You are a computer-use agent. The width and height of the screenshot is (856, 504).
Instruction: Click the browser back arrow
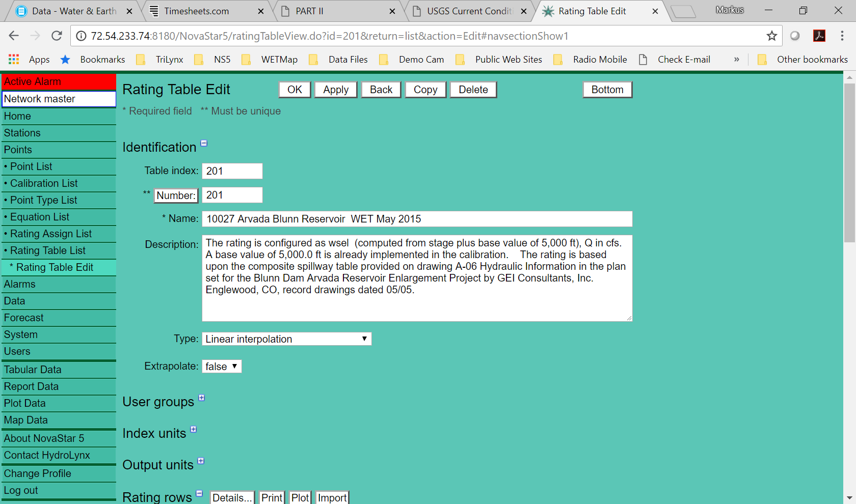tap(14, 36)
